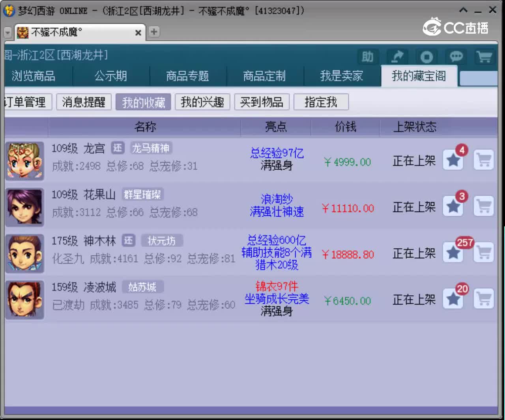Image resolution: width=505 pixels, height=420 pixels.
Task: Click the 价钱 column header
Action: (x=346, y=127)
